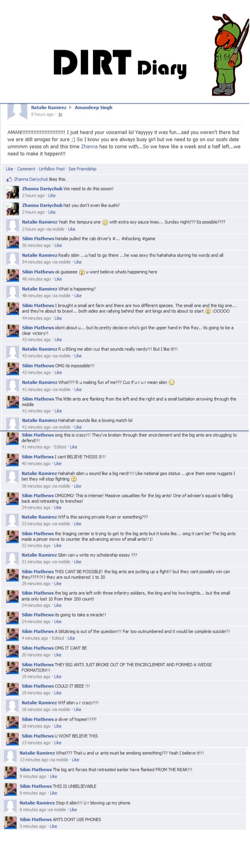Click the '8 hours ago' timestamp on the post
This screenshot has height=868, width=250.
42,114
